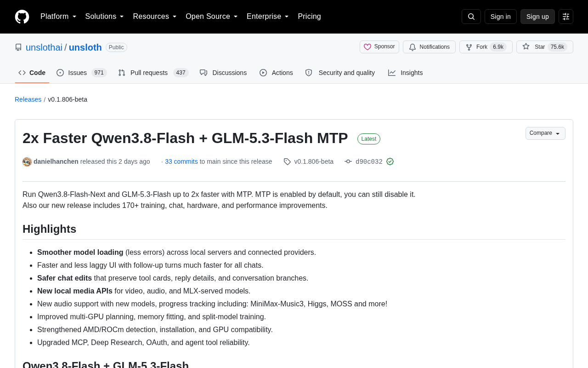The image size is (588, 368).
Task: Go to the GitHub homepage logo
Action: click(22, 17)
